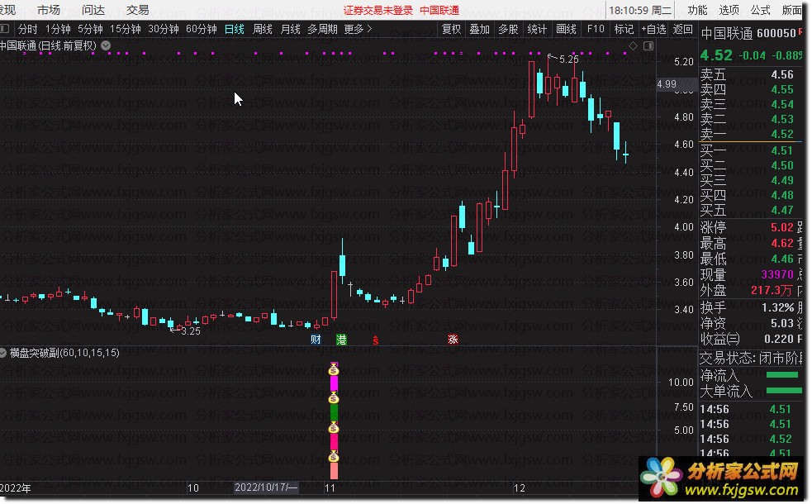The width and height of the screenshot is (812, 504).
Task: Open the 选项 menu
Action: tap(729, 10)
